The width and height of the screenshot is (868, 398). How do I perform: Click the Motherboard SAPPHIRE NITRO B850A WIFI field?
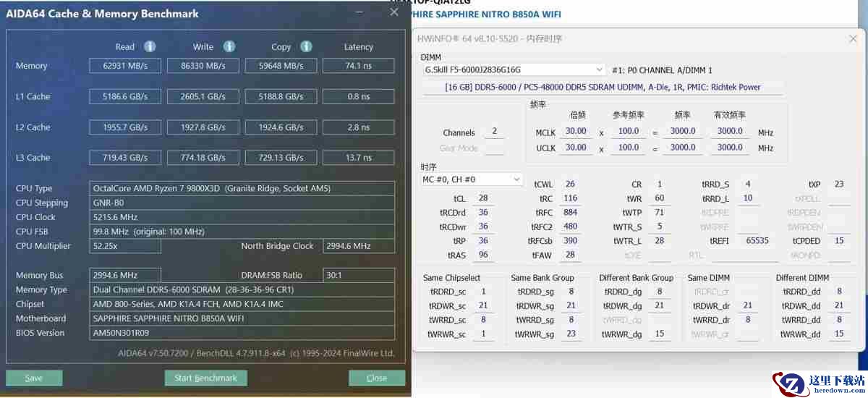click(243, 318)
